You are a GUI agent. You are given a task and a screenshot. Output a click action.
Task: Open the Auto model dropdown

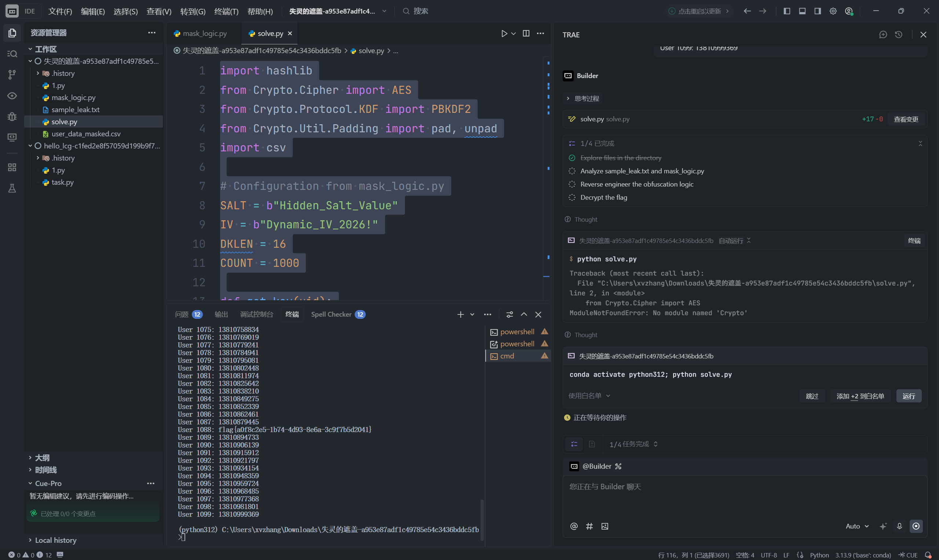(x=857, y=526)
